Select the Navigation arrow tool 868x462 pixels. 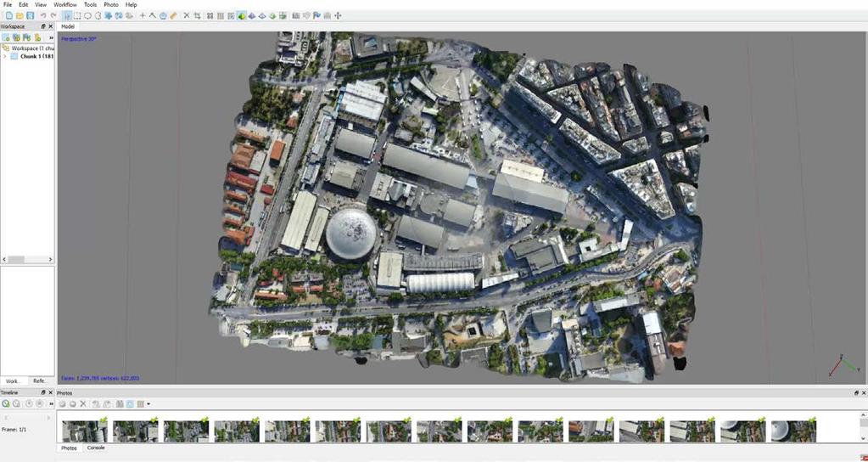point(67,15)
